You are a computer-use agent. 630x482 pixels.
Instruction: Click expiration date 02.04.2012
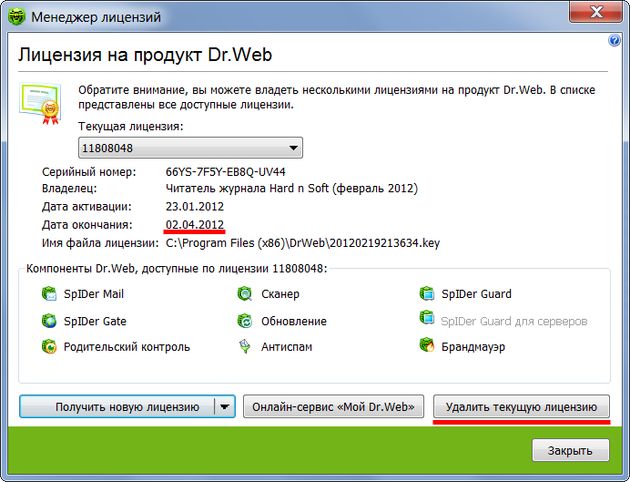pos(194,225)
